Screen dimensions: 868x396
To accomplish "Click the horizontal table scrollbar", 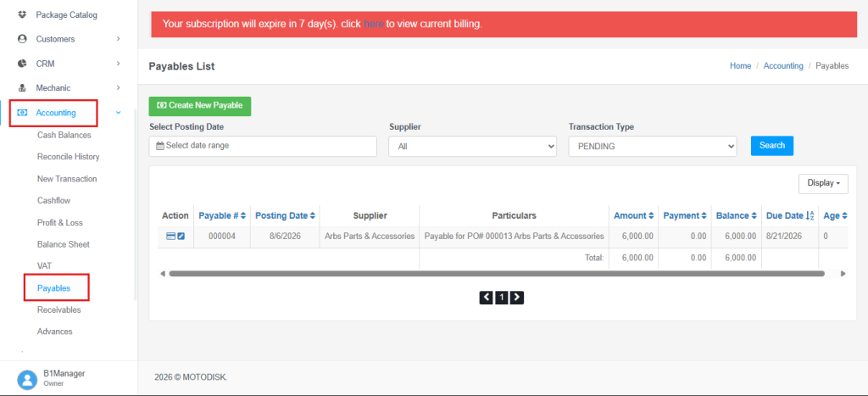I will click(x=497, y=274).
